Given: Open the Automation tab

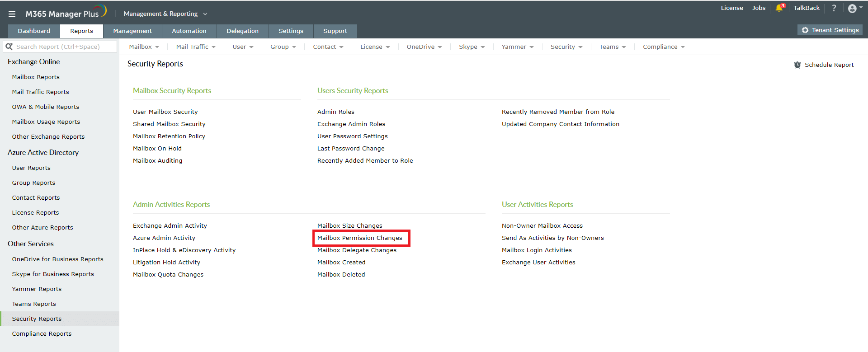Looking at the screenshot, I should 189,31.
